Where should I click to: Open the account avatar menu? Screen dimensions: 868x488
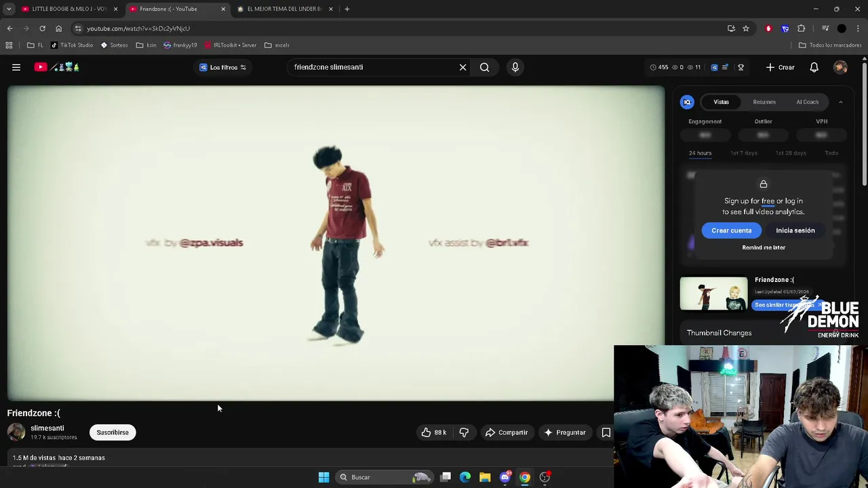point(840,67)
